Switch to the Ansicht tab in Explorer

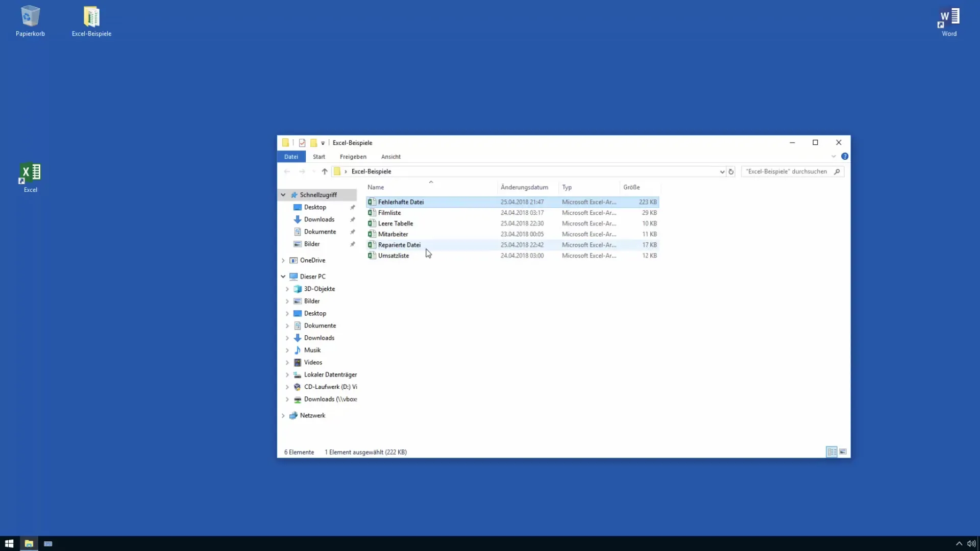tap(390, 156)
